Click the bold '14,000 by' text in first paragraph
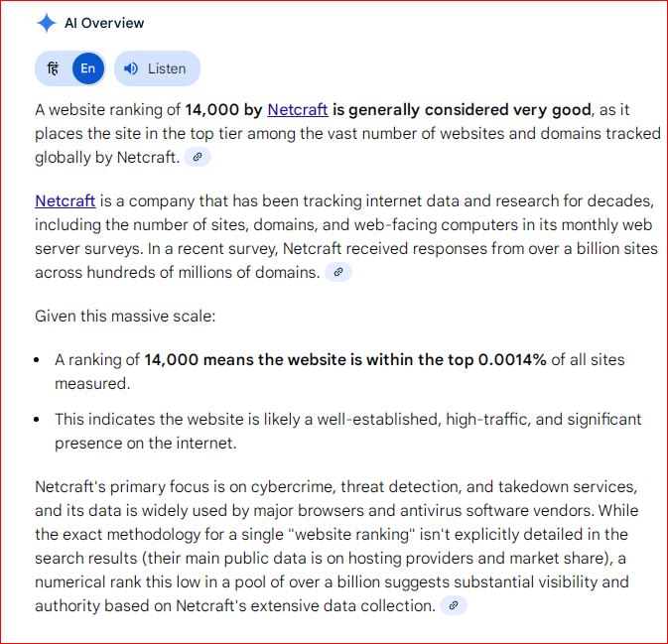Image resolution: width=668 pixels, height=644 pixels. coord(223,109)
